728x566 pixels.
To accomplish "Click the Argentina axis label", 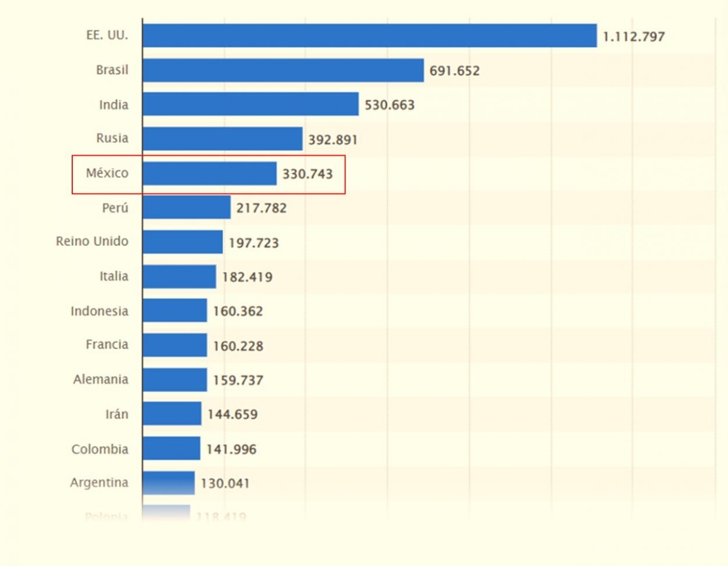I will (x=99, y=483).
